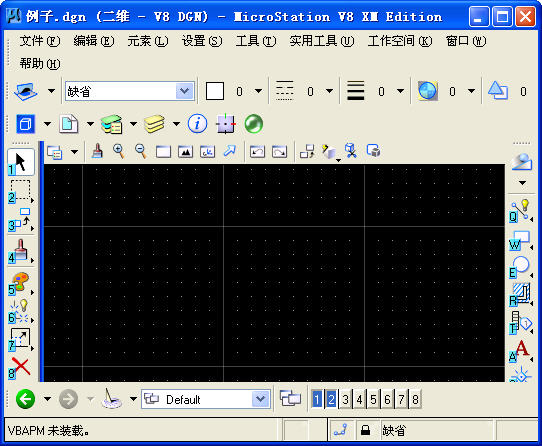Open the 文件(F) menu
Viewport: 542px width, 446px height.
pyautogui.click(x=40, y=41)
